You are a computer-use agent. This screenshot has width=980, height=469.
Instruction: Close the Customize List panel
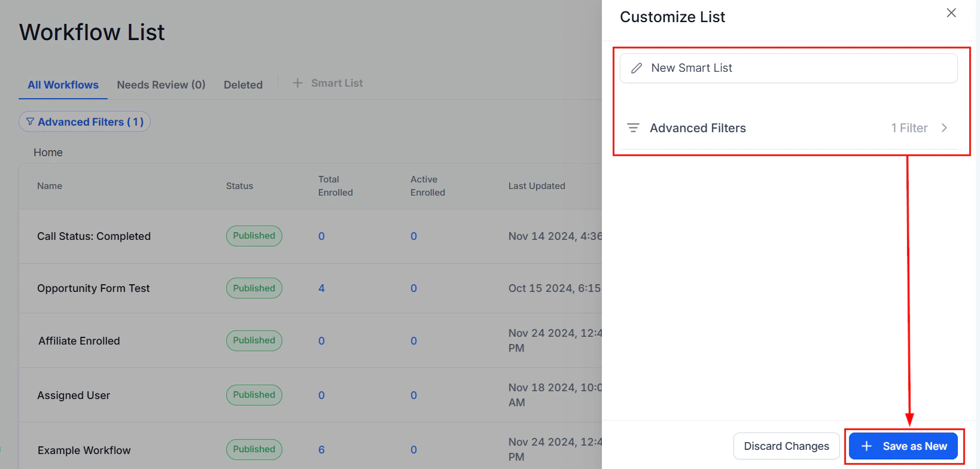[951, 13]
